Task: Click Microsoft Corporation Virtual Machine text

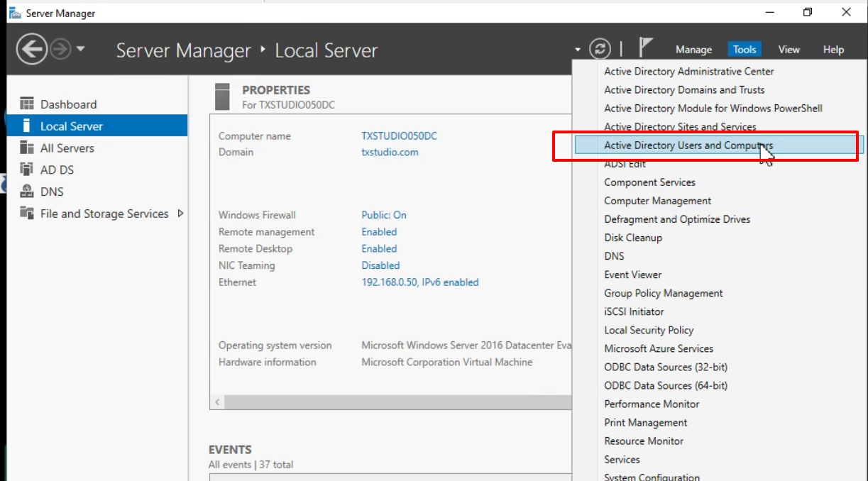Action: pyautogui.click(x=446, y=362)
